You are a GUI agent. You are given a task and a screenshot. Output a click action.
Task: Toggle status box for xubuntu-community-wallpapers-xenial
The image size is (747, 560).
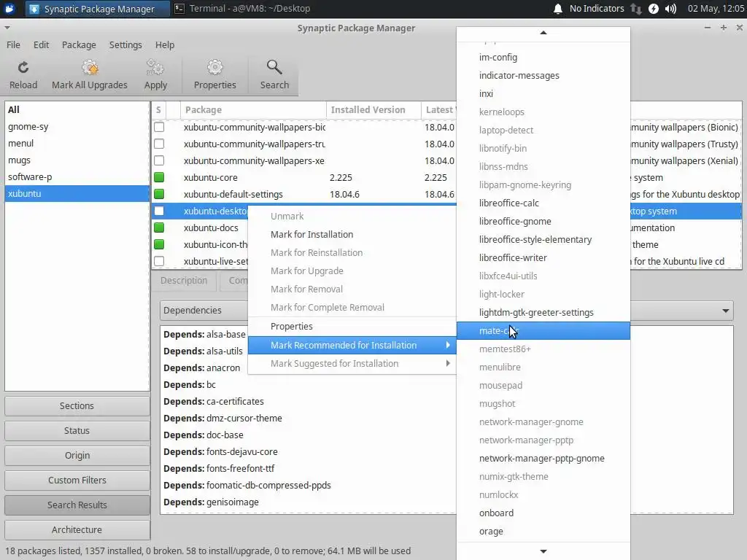pos(159,160)
